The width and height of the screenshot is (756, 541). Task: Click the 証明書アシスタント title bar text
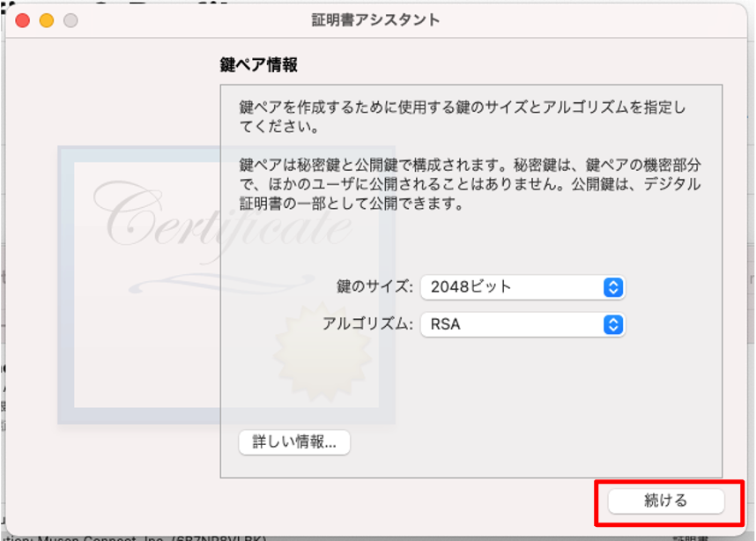click(375, 19)
